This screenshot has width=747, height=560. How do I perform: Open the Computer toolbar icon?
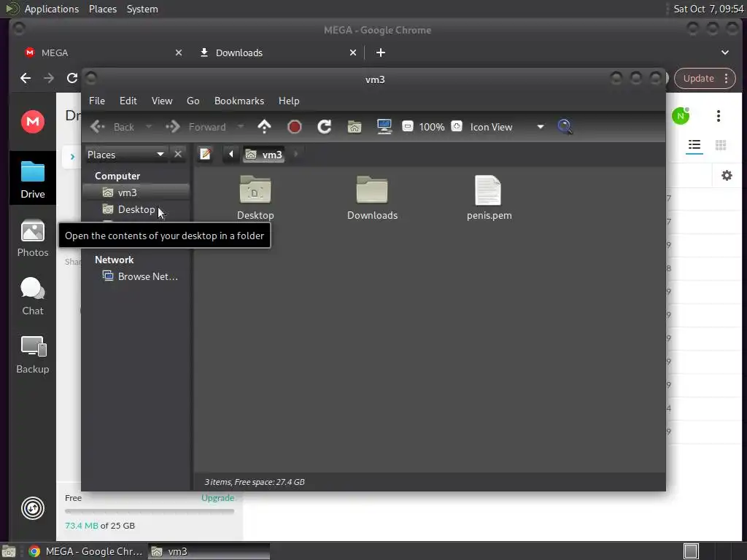[384, 127]
